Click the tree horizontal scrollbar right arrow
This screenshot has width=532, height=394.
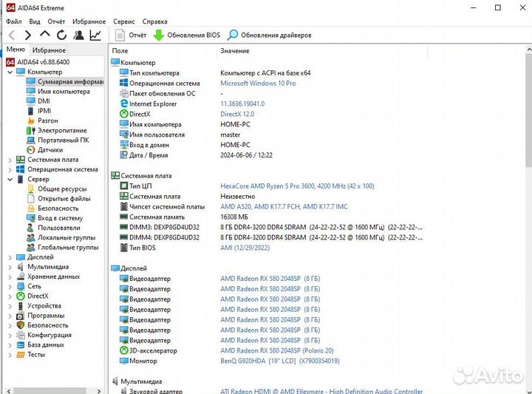click(99, 391)
